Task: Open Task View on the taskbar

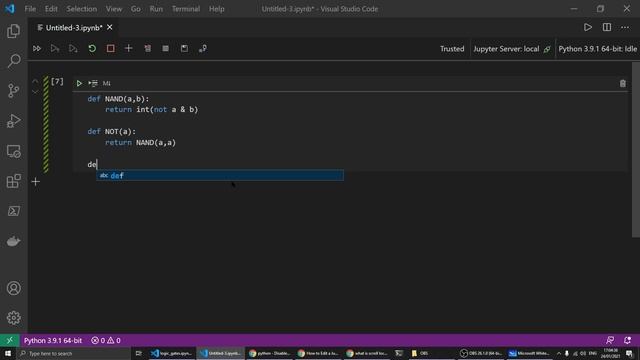Action: (x=138, y=353)
